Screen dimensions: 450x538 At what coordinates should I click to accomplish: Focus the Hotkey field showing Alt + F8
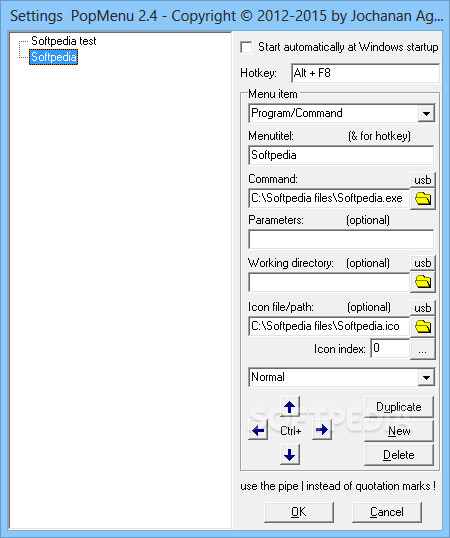point(365,73)
